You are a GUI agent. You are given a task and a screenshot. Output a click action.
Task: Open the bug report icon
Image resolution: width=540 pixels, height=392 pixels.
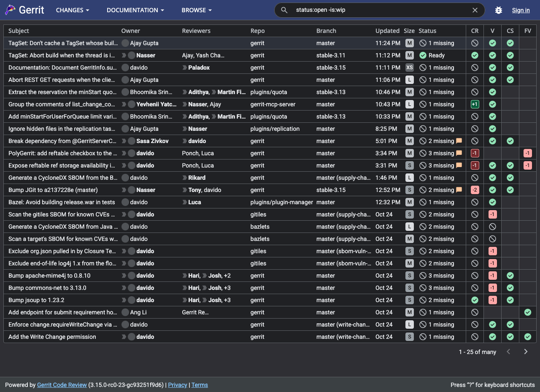(499, 10)
